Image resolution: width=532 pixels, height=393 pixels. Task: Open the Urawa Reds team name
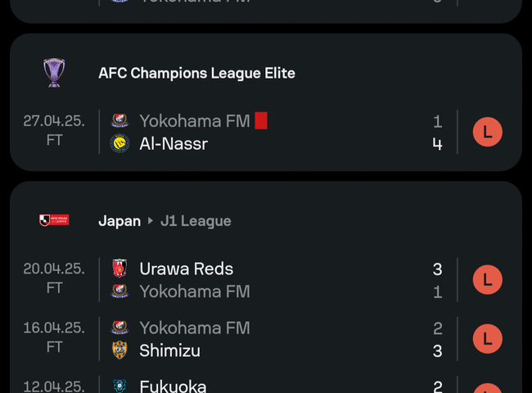point(187,269)
